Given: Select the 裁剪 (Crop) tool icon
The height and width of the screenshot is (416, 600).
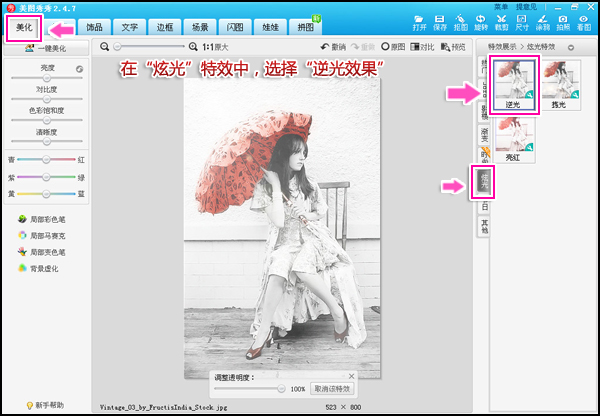Looking at the screenshot, I should click(500, 23).
